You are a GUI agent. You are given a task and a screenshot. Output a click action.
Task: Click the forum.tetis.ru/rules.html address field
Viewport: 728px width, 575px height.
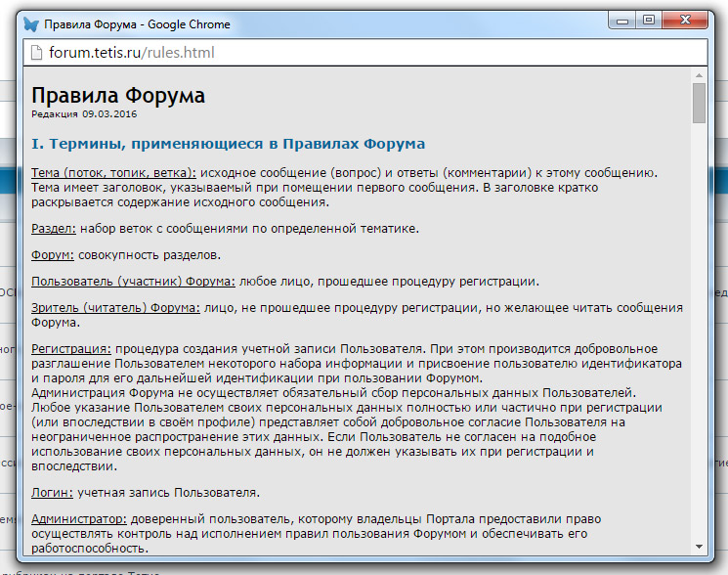pos(365,53)
